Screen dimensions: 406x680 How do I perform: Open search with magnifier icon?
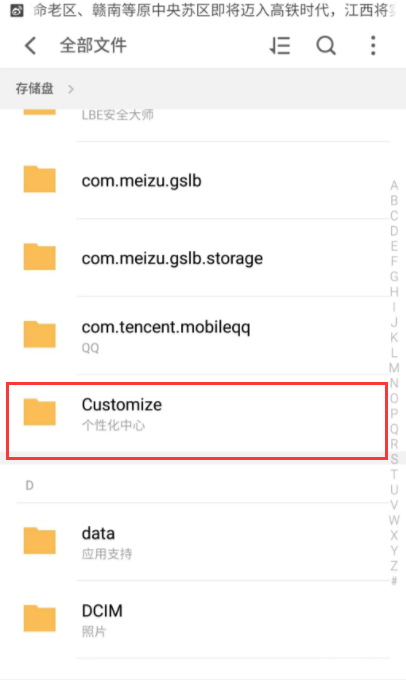click(x=326, y=46)
